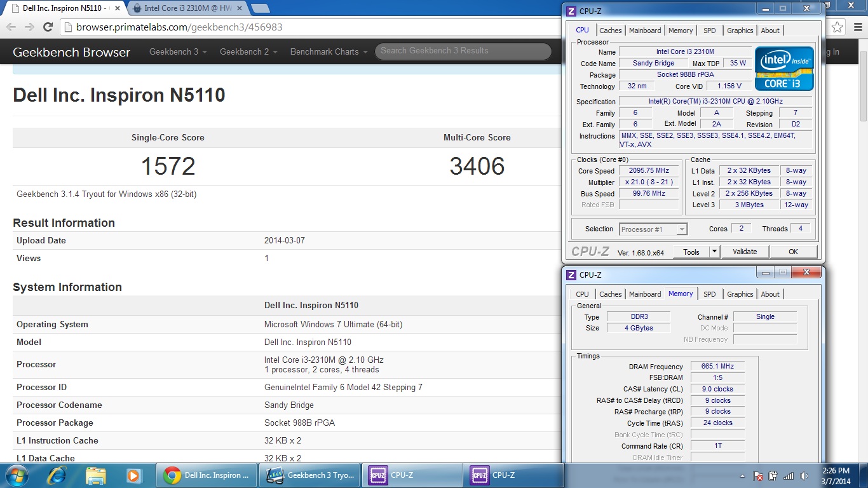868x488 pixels.
Task: Click the DRAM Frequency value 665.1 MHz
Action: (717, 367)
